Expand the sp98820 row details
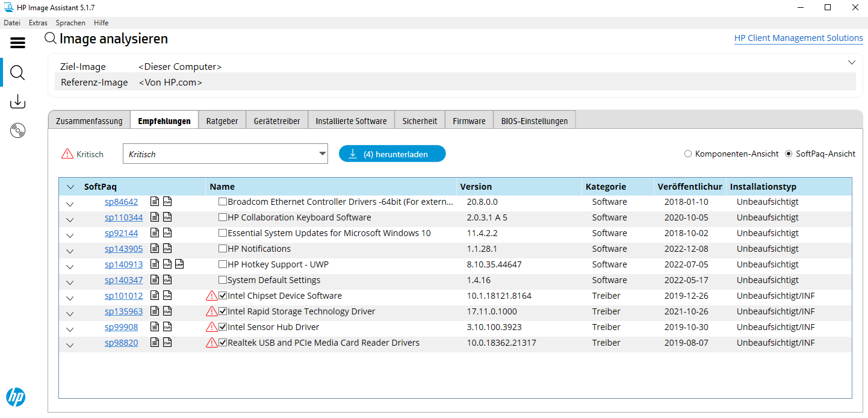 coord(70,345)
